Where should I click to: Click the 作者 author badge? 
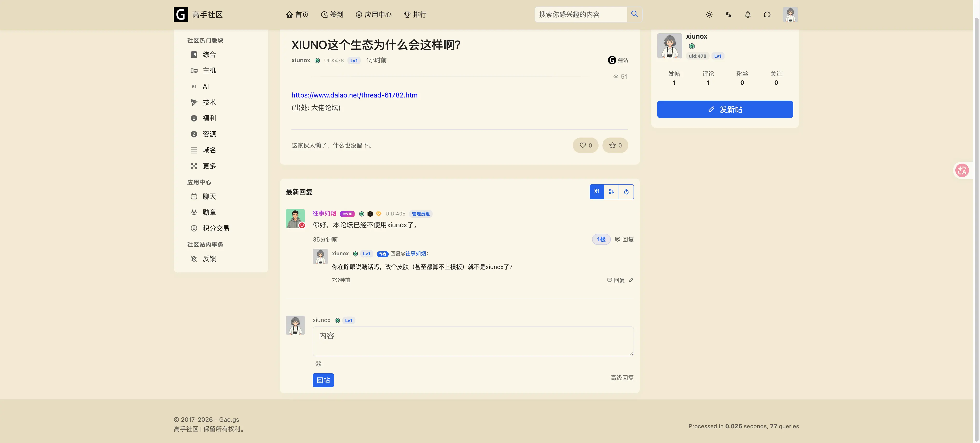click(382, 254)
